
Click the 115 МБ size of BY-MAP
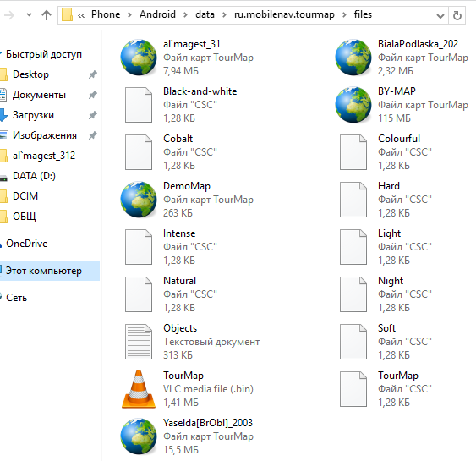[x=394, y=118]
